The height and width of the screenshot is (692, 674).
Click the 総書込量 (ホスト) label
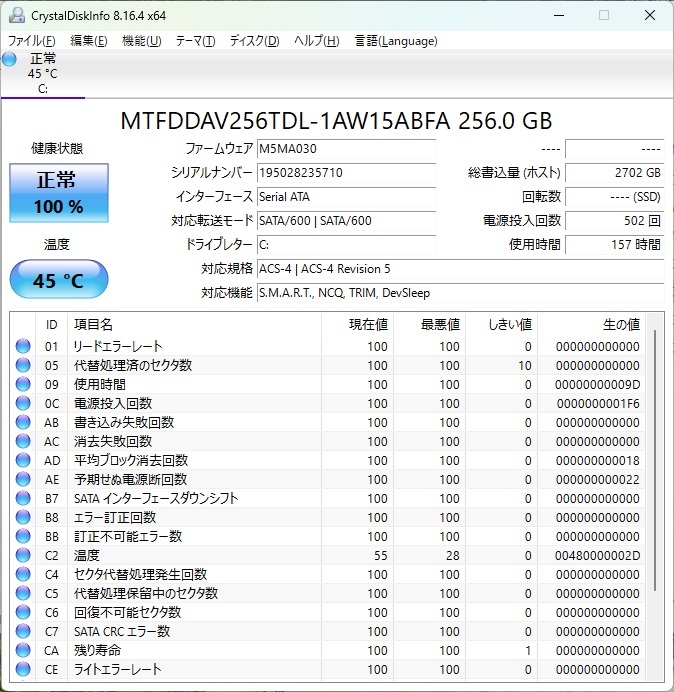click(514, 173)
